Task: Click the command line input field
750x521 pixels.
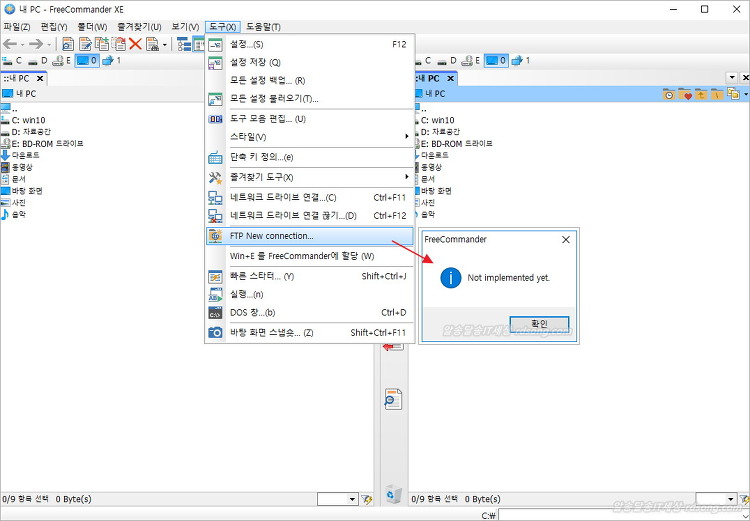Action: tap(620, 514)
